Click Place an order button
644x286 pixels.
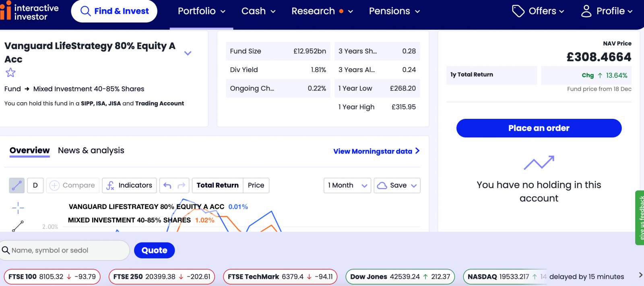[x=539, y=128]
